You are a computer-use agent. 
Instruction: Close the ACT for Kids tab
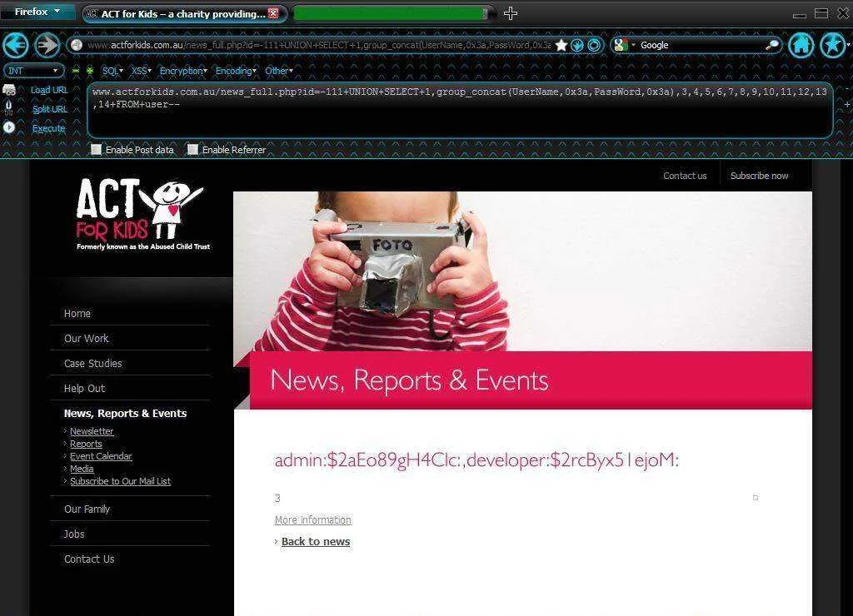[x=273, y=13]
